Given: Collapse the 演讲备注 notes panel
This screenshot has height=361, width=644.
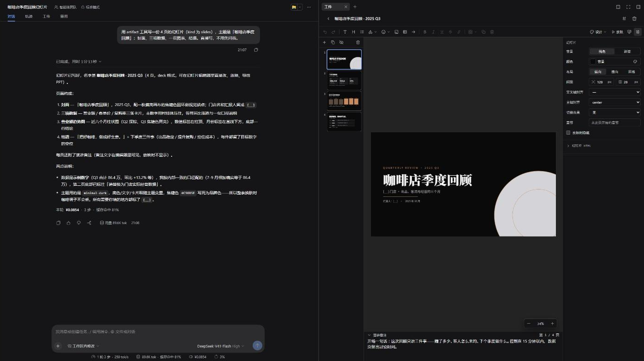Looking at the screenshot, I should click(376, 335).
